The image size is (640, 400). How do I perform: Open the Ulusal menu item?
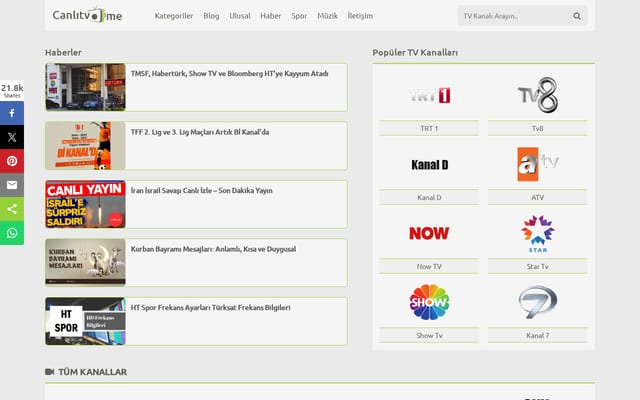pos(240,16)
